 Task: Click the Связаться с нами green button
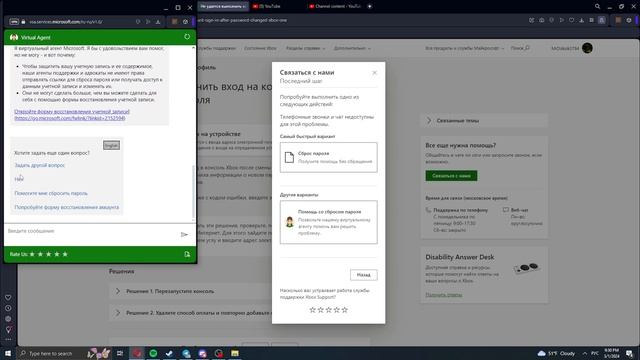coord(451,176)
